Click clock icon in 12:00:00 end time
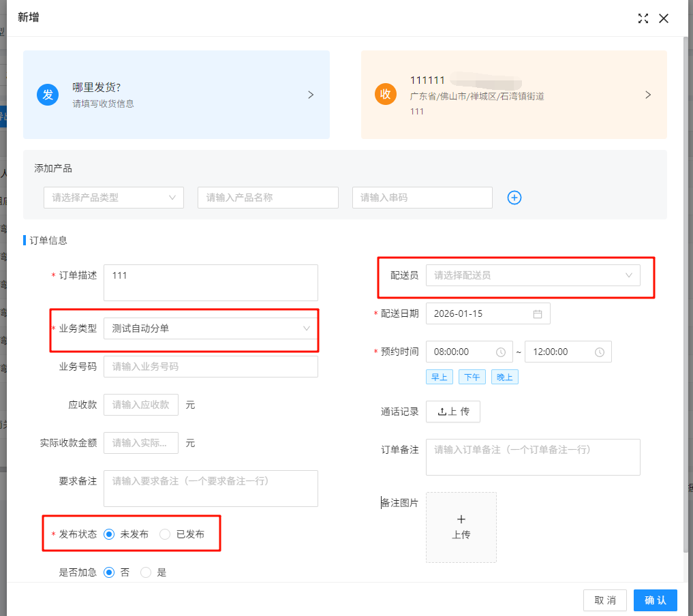693x616 pixels. click(x=600, y=352)
